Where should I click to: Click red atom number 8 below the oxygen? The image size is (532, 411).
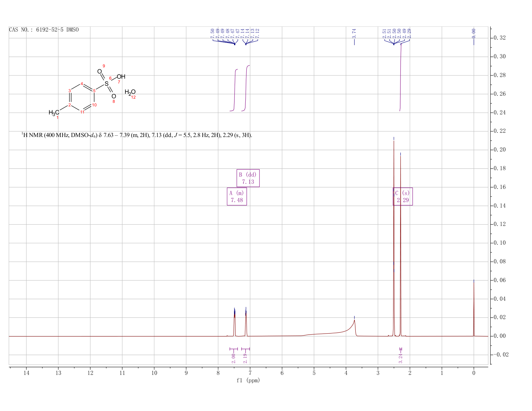point(113,102)
